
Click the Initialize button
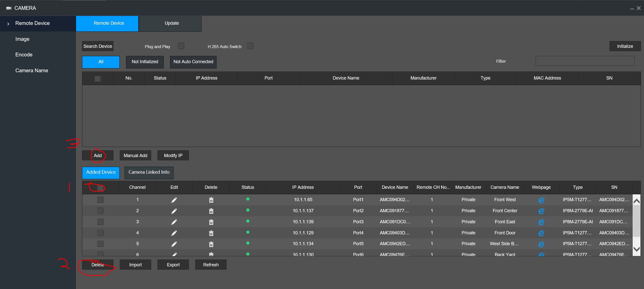[x=625, y=46]
